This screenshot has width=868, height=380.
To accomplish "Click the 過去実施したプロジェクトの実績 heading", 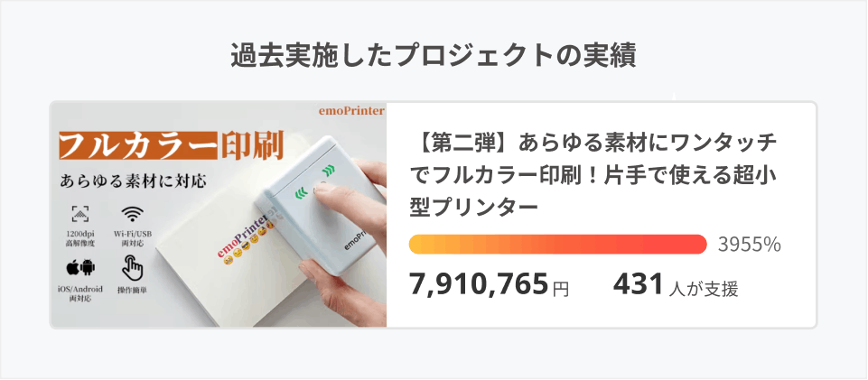I will (x=434, y=55).
